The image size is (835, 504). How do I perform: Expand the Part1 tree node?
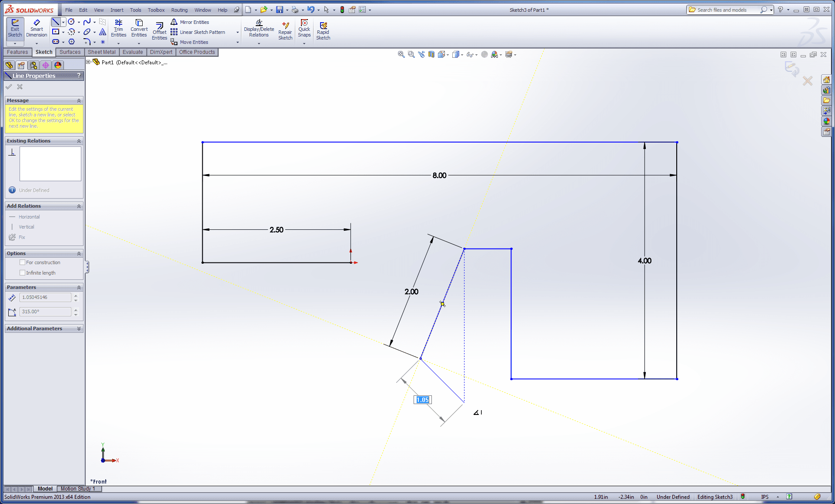point(88,62)
